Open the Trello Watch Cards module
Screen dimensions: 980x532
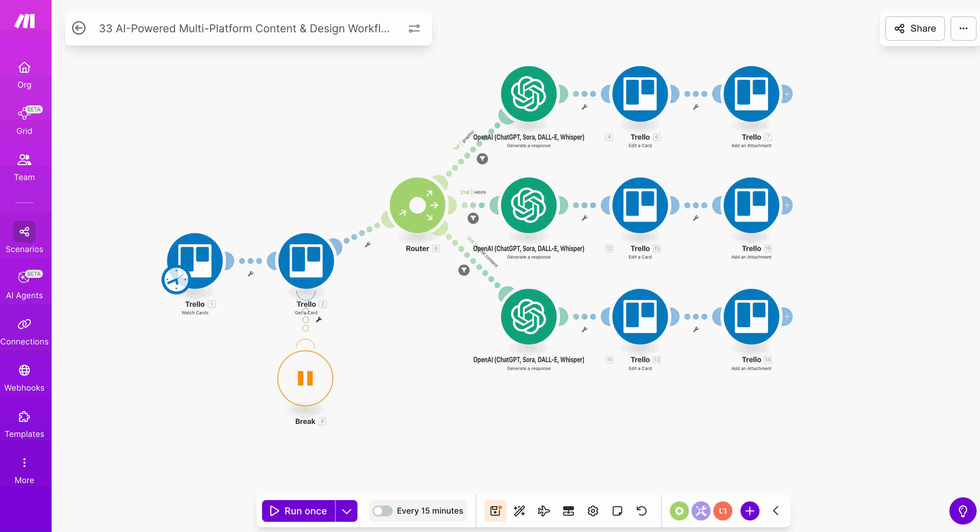point(195,261)
